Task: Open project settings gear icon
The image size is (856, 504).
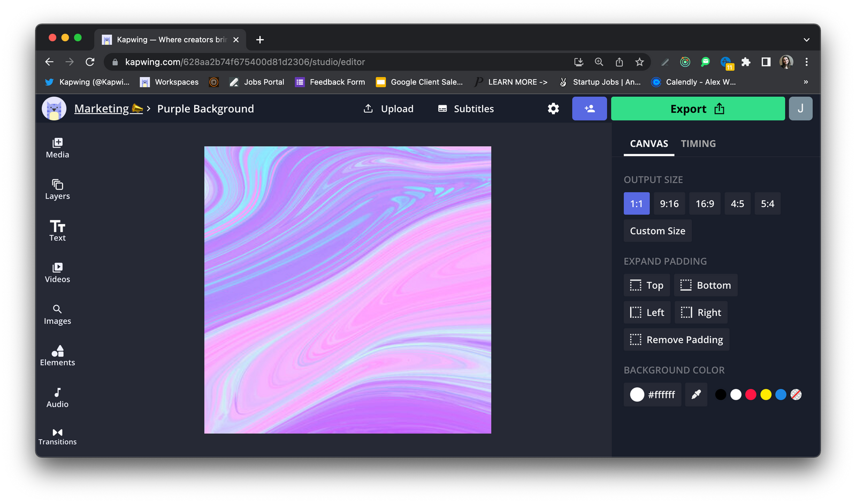Action: tap(553, 109)
